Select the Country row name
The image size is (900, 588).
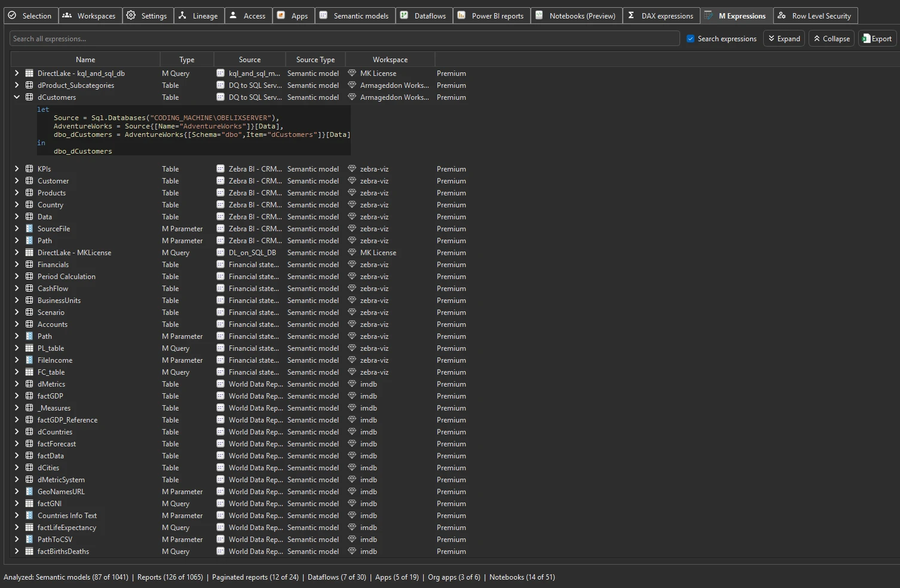click(x=50, y=205)
